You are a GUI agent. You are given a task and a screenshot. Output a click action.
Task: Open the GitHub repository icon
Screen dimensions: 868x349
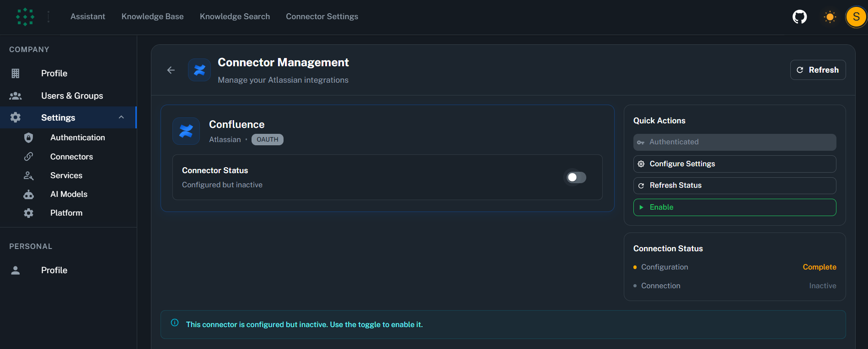(x=799, y=17)
